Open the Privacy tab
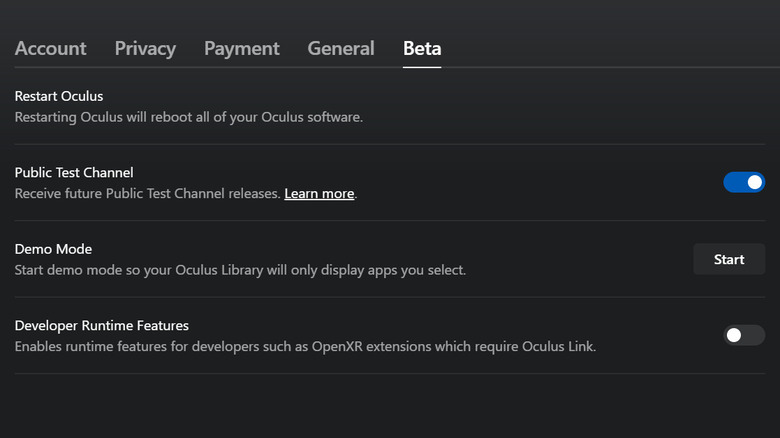This screenshot has width=780, height=438. coord(145,48)
